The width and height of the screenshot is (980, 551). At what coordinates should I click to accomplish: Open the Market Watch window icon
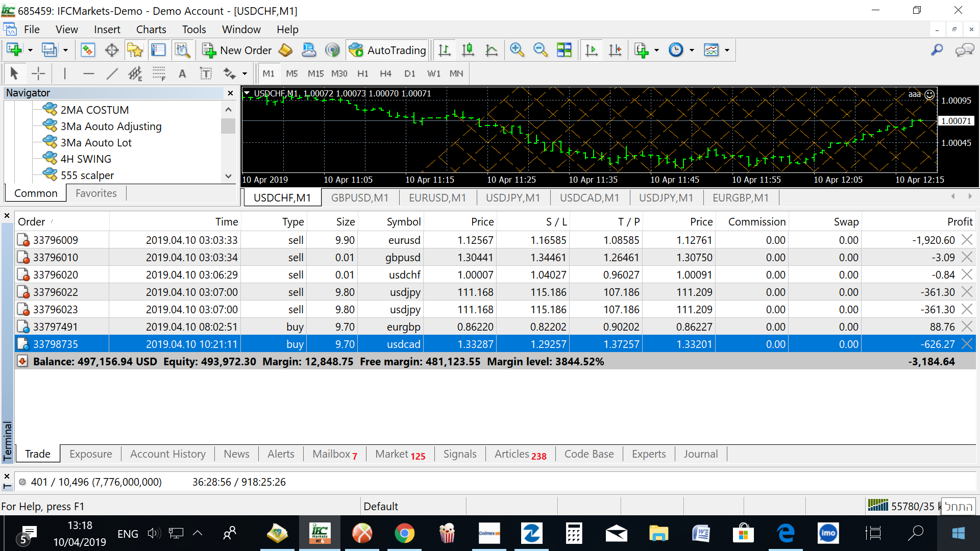click(x=88, y=50)
